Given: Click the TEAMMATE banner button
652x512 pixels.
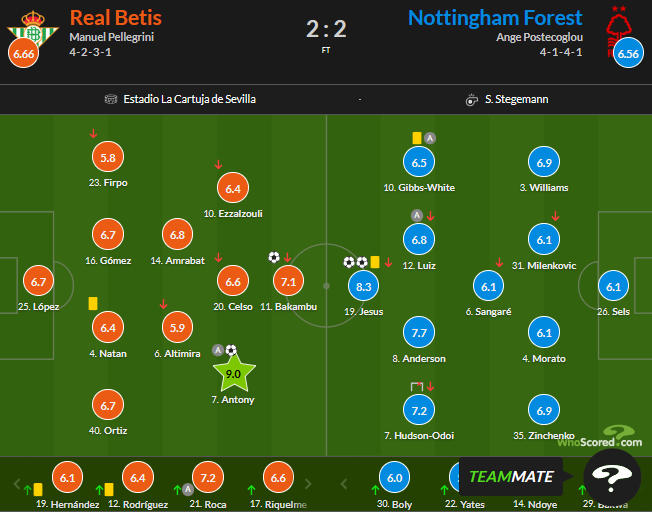Looking at the screenshot, I should click(x=512, y=476).
